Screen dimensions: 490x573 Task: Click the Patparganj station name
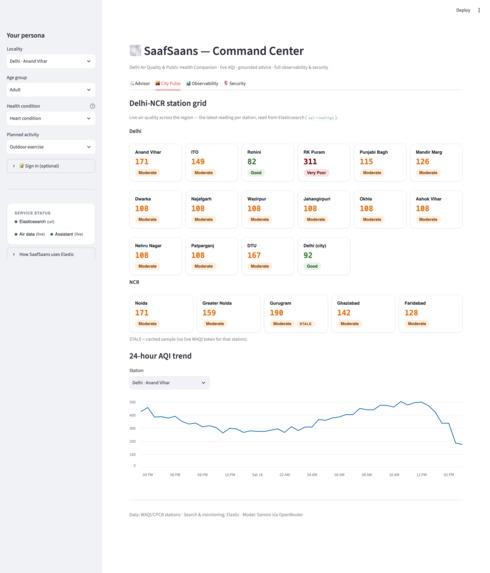tap(202, 246)
